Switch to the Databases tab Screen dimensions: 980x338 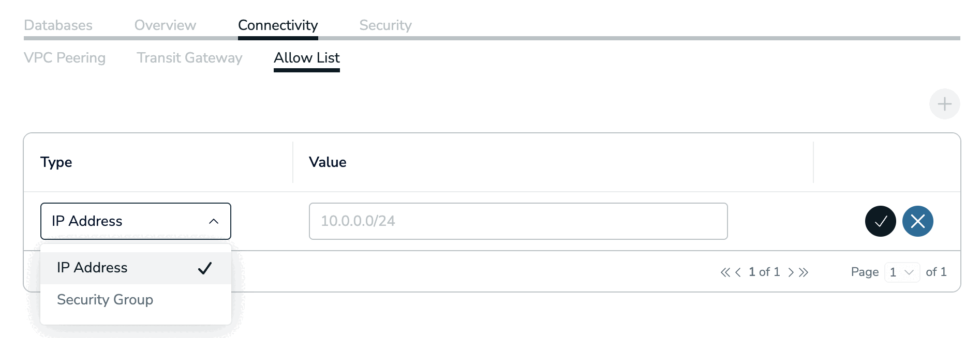point(58,25)
